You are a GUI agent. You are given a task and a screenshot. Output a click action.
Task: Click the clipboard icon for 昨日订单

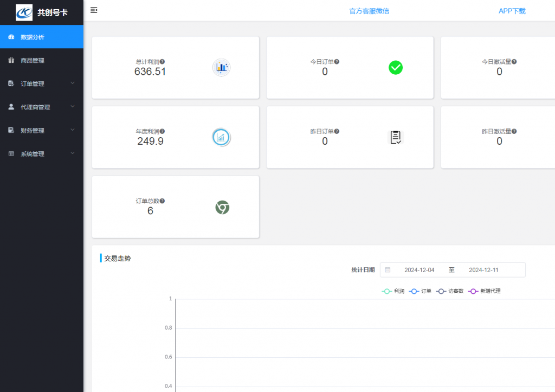pos(396,137)
